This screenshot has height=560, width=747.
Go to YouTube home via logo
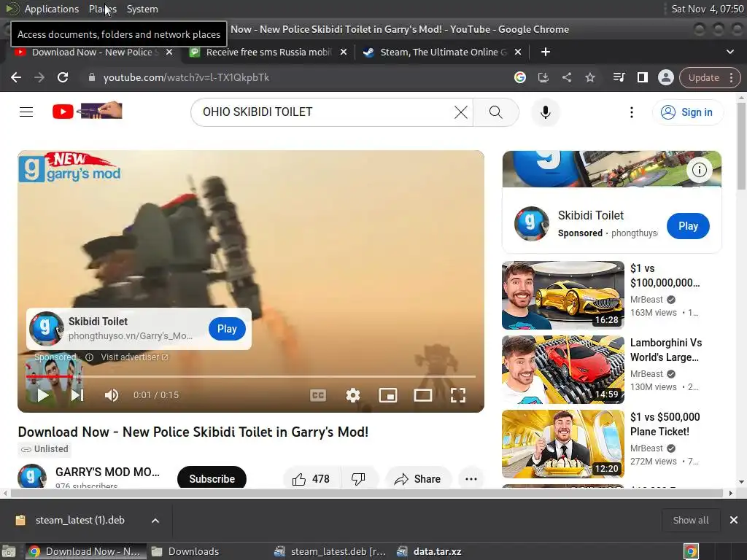point(88,111)
